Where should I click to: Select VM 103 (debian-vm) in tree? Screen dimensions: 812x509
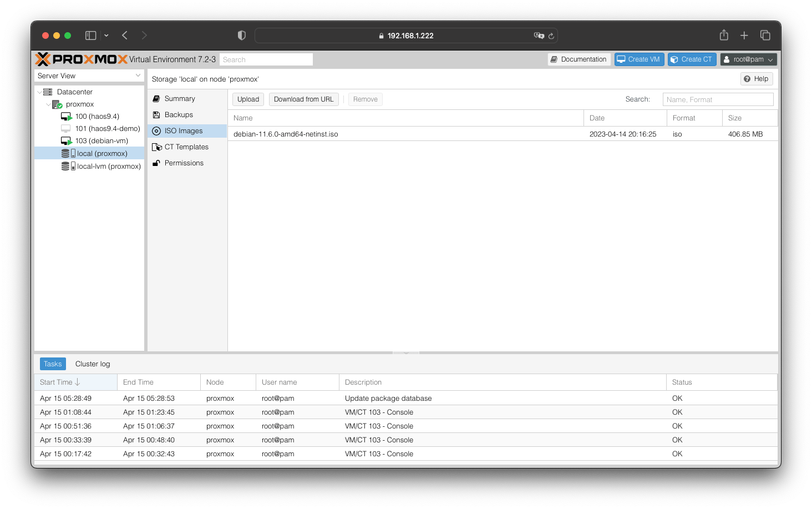click(101, 141)
